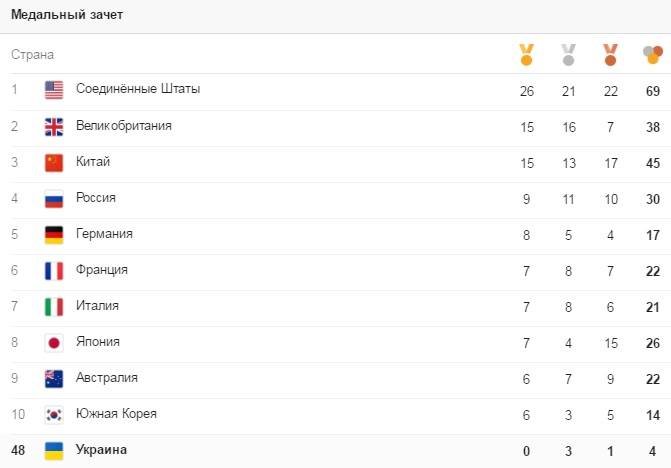Click the total medals column icon
Screen dimensions: 671x468
tap(654, 54)
